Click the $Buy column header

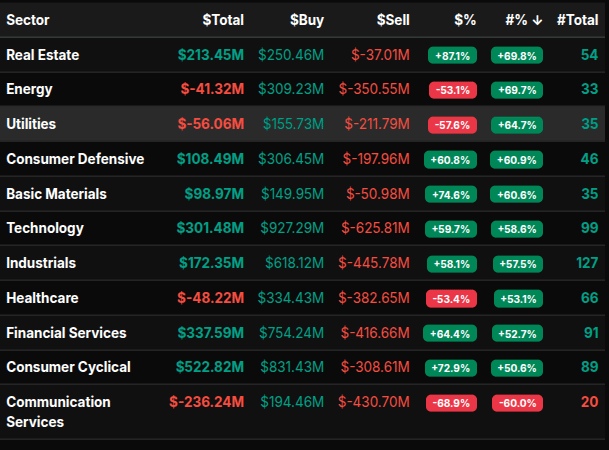tap(307, 20)
